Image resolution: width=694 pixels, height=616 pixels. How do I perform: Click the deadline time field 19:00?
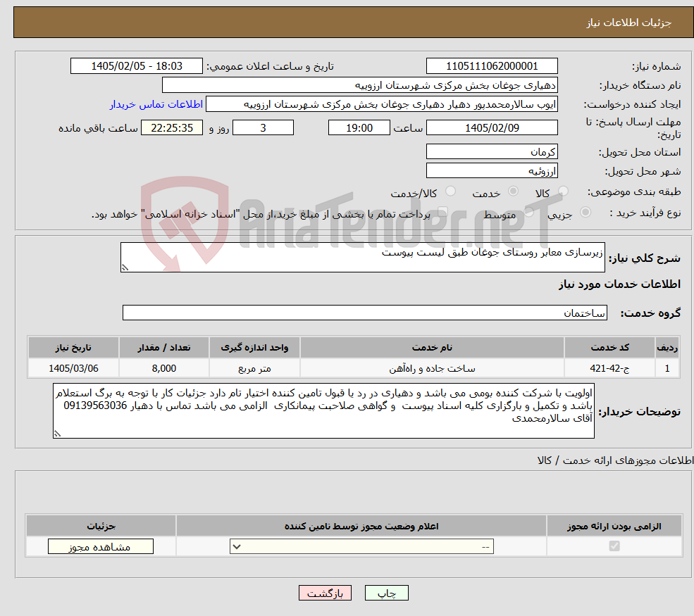point(359,128)
